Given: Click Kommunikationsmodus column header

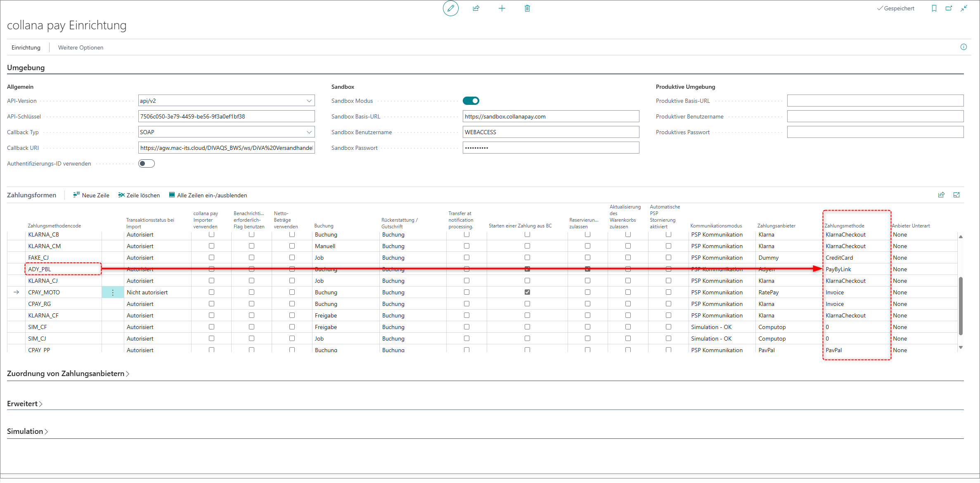Looking at the screenshot, I should (716, 226).
